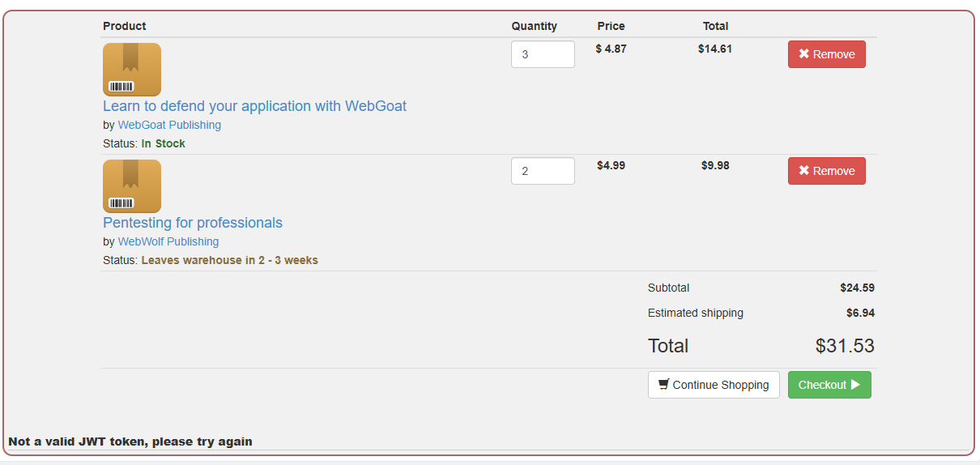
Task: Click the 'Leaves warehouse in 2 - 3 weeks' status
Action: coord(230,260)
